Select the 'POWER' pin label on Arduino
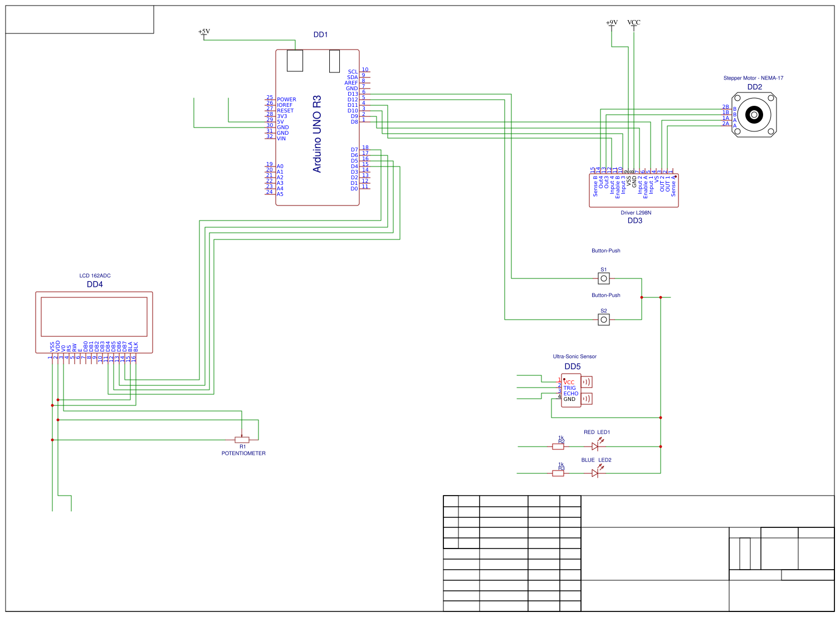Screen dimensions: 840x617 click(286, 100)
